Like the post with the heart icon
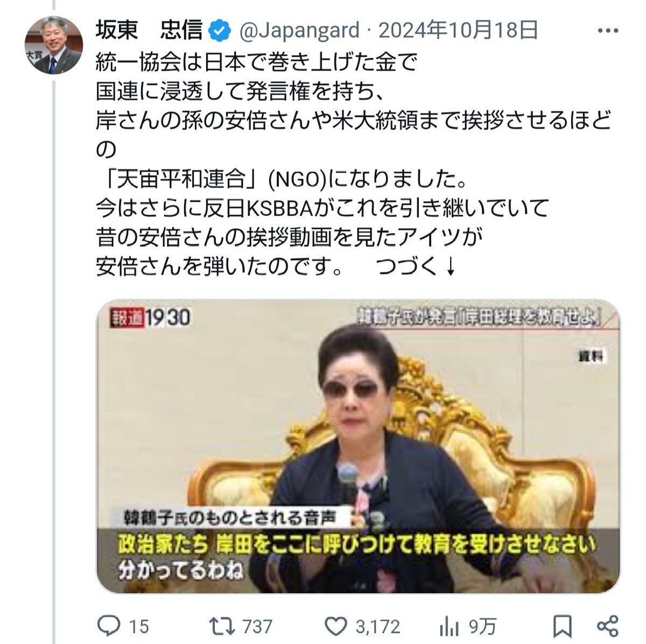 point(337,626)
